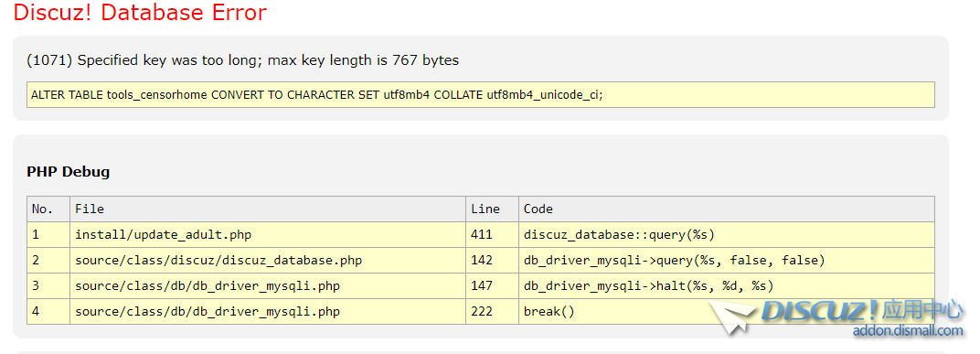Screen dimensions: 980x354
Task: Click the Code column header
Action: click(x=727, y=209)
